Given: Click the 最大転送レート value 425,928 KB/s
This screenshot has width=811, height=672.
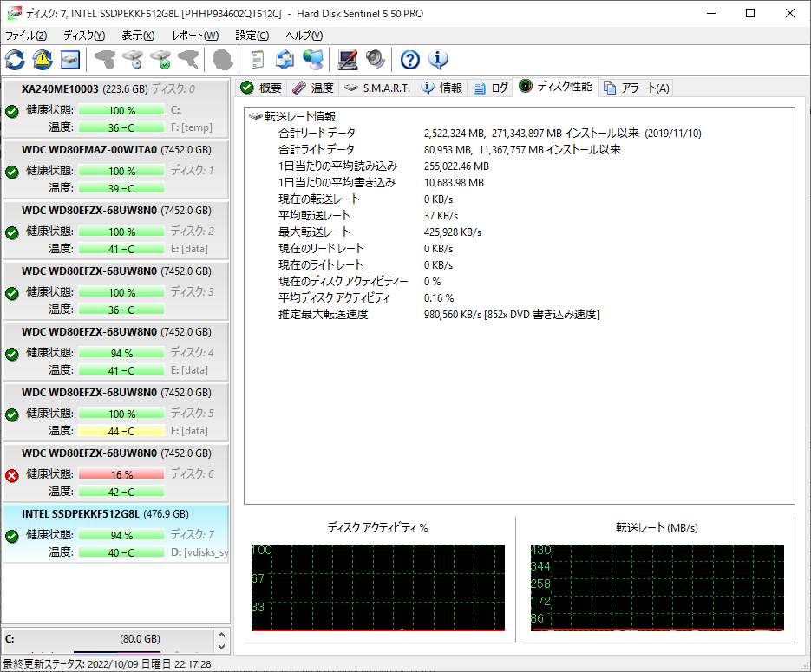Looking at the screenshot, I should (x=453, y=232).
